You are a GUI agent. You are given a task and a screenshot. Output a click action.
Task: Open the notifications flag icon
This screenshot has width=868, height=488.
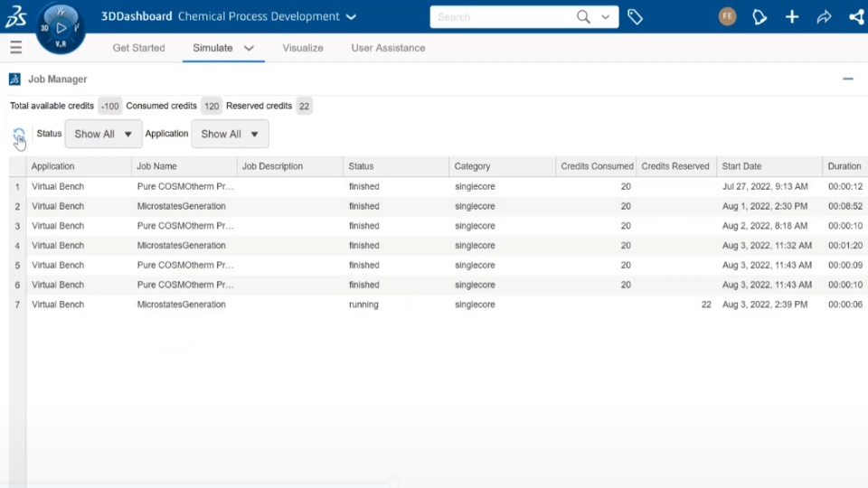759,17
